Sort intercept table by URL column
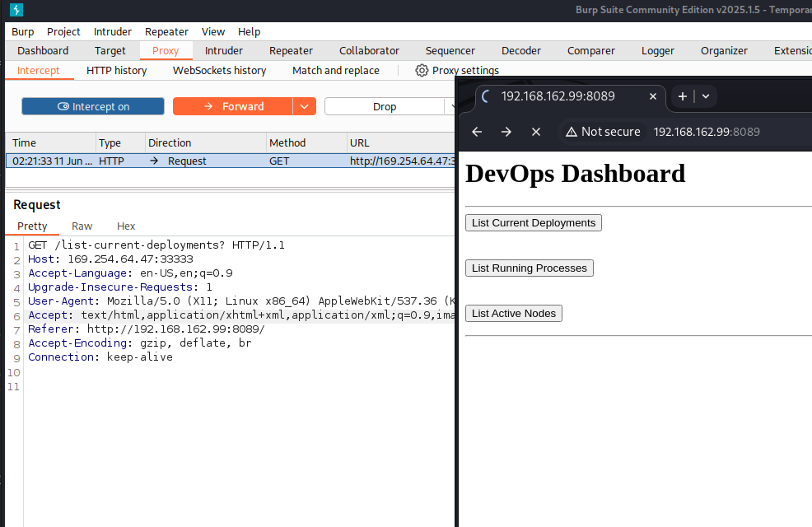Viewport: 812px width, 527px height. point(401,143)
